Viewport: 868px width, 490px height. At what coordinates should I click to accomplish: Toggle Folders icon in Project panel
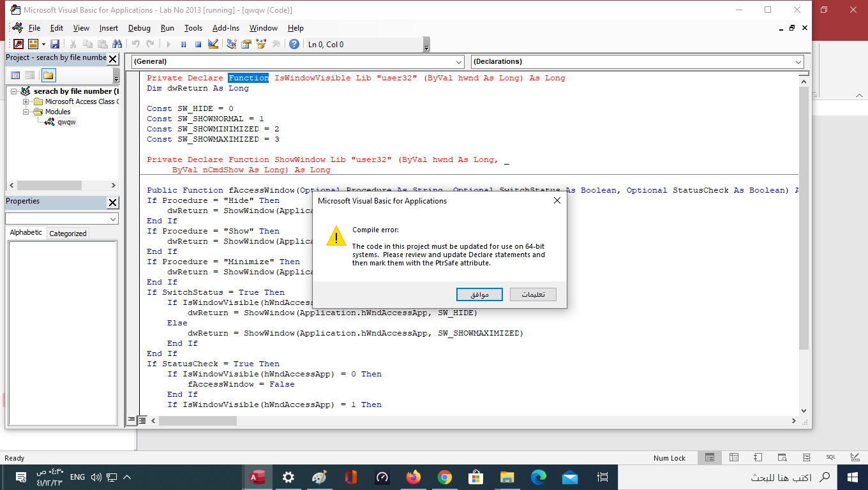click(x=49, y=75)
